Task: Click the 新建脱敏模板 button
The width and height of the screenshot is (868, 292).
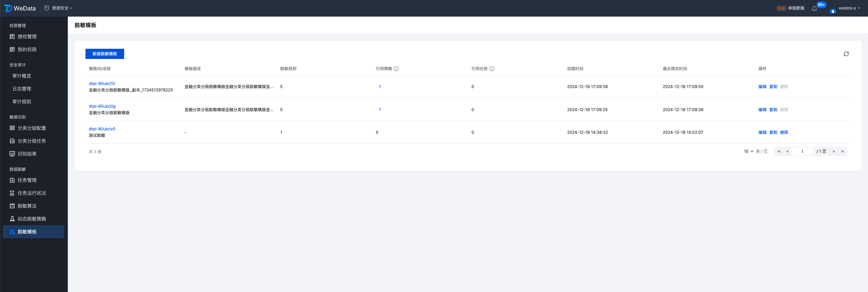Action: click(105, 54)
